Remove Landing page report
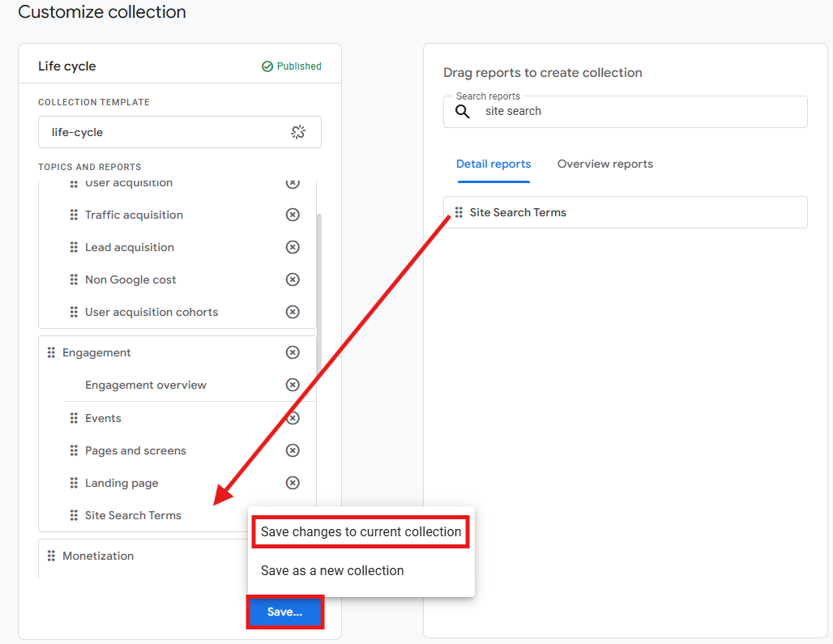833x644 pixels. (293, 483)
